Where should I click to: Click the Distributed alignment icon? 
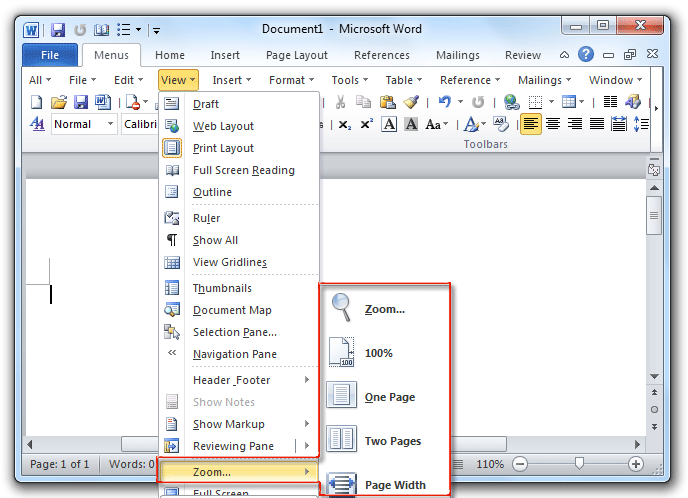click(619, 124)
